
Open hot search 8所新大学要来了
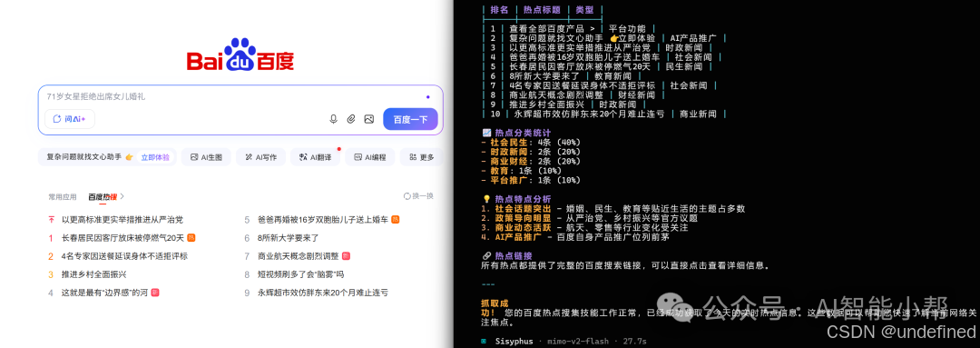pyautogui.click(x=289, y=238)
